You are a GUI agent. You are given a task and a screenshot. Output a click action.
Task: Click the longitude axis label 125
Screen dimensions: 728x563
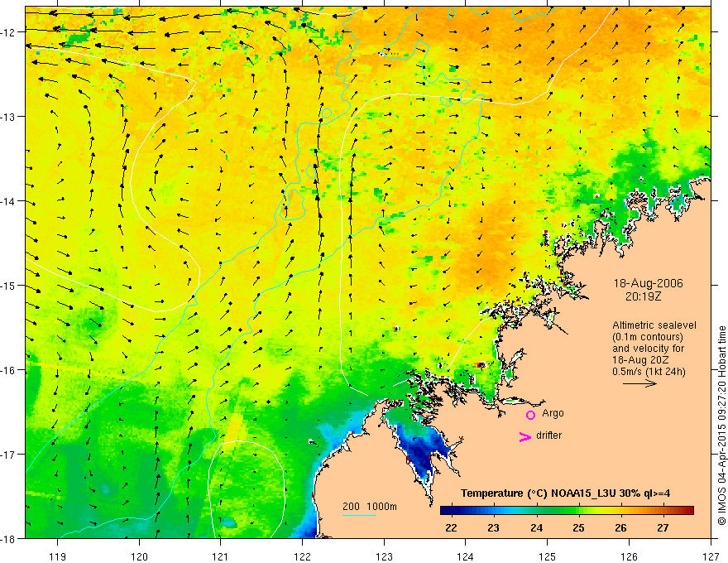(x=548, y=556)
